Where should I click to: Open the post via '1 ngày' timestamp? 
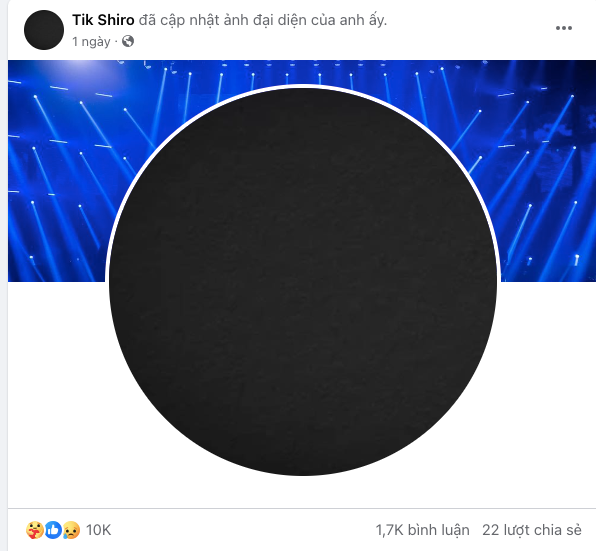pos(91,41)
